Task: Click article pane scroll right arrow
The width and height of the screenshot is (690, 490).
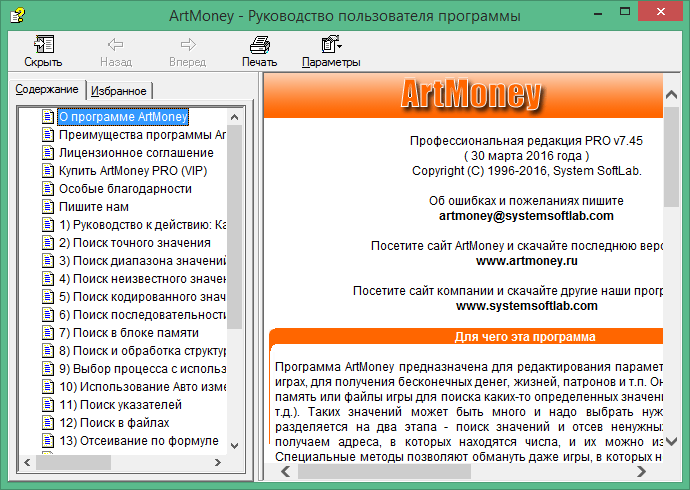Action: point(642,472)
